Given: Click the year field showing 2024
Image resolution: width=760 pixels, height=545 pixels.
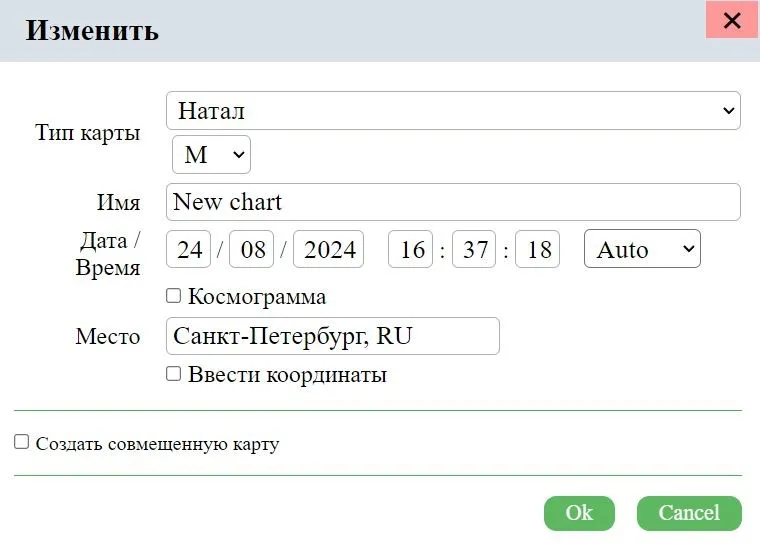Looking at the screenshot, I should click(x=329, y=249).
